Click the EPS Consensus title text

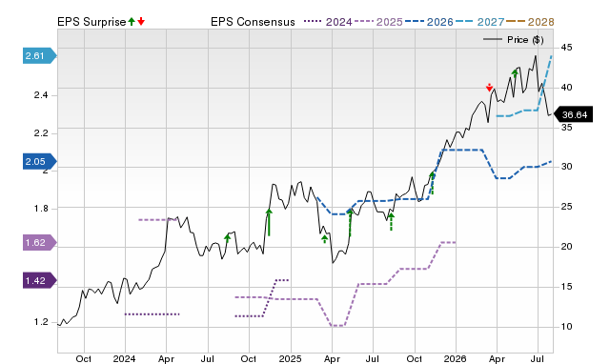tap(253, 22)
